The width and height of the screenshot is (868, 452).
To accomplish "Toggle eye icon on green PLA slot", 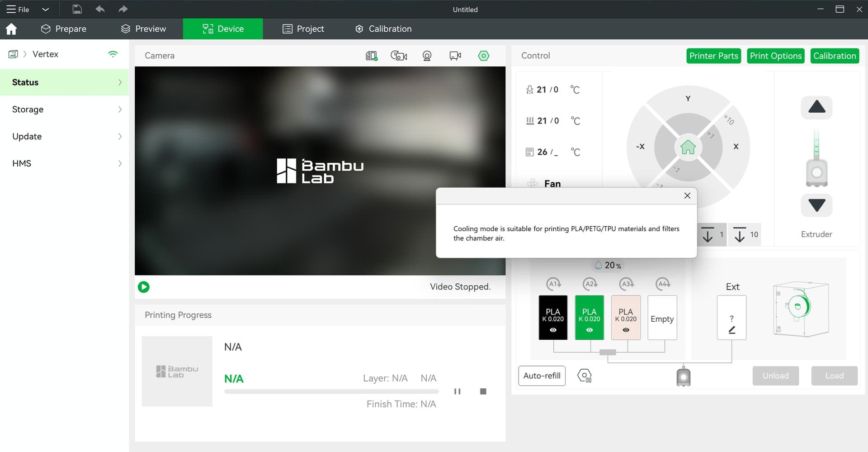I will tap(590, 330).
